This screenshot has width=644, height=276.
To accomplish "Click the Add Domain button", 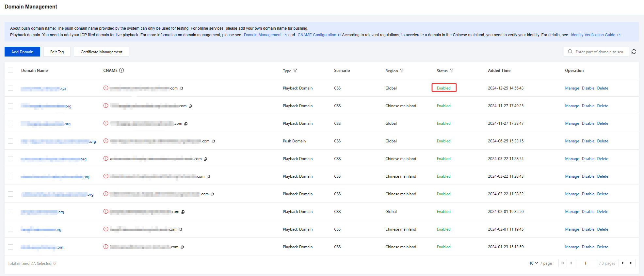I will (22, 52).
